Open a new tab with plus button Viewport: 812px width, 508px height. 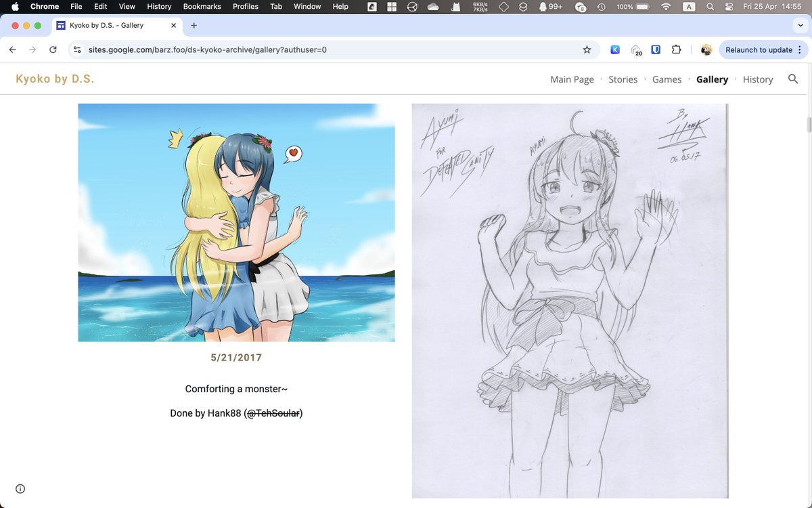pos(194,25)
